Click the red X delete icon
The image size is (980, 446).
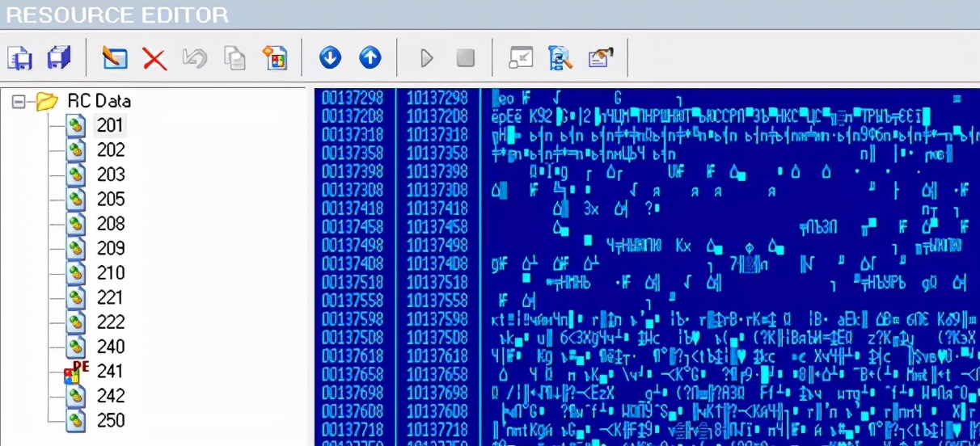point(154,58)
